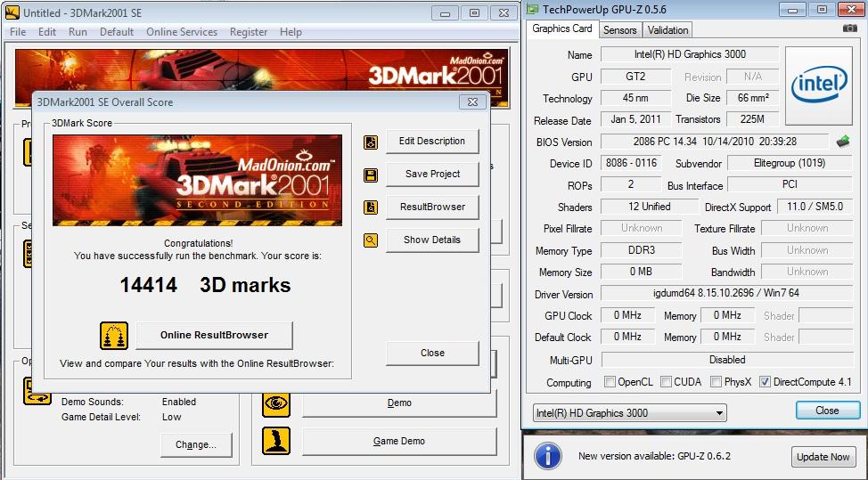Enable the OpenCL checkbox

pyautogui.click(x=610, y=382)
